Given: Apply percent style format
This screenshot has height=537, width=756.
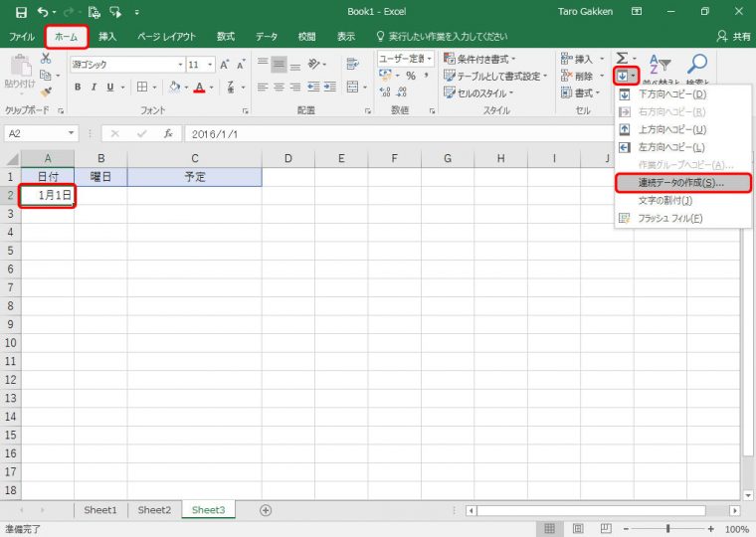Looking at the screenshot, I should coord(411,76).
